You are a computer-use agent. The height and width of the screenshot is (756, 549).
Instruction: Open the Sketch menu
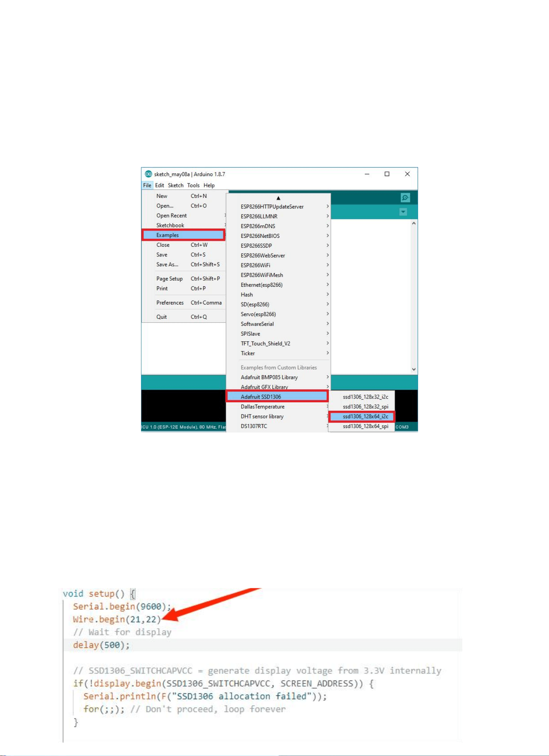176,185
